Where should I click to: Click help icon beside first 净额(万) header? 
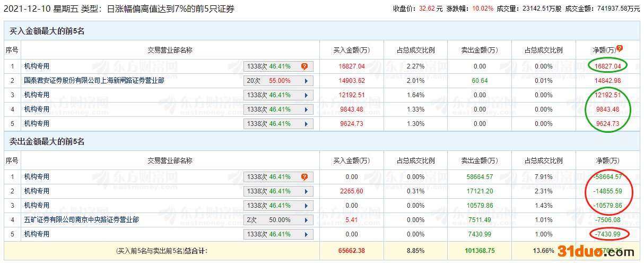619,48
